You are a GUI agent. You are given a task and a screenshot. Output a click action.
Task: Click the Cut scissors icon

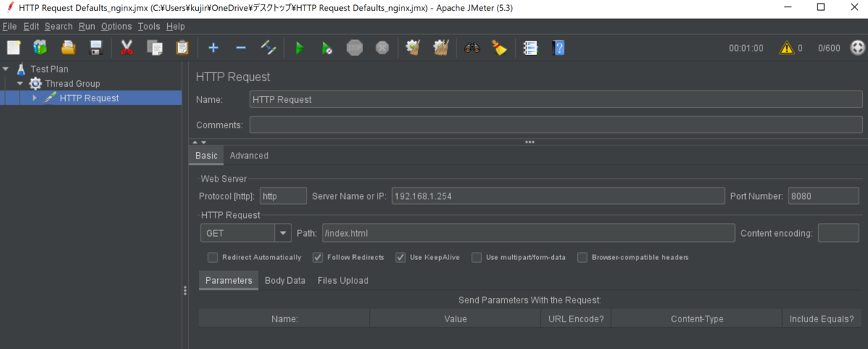(127, 48)
